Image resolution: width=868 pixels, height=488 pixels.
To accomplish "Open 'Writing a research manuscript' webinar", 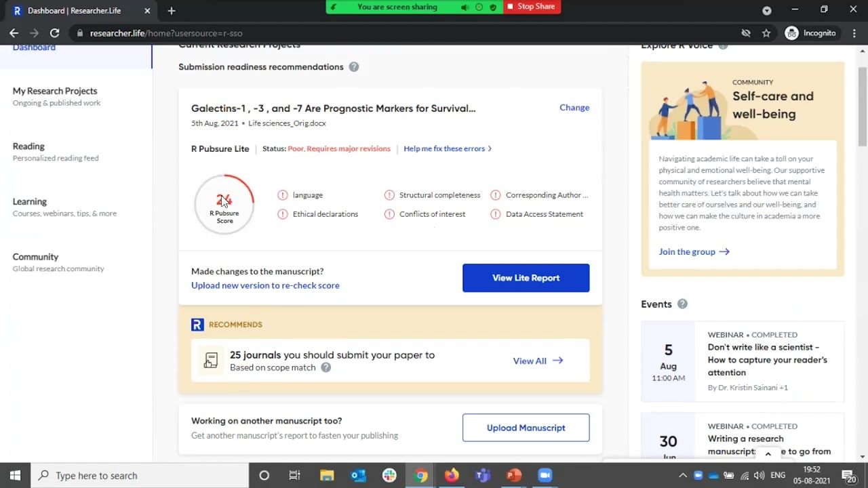I will click(x=769, y=445).
